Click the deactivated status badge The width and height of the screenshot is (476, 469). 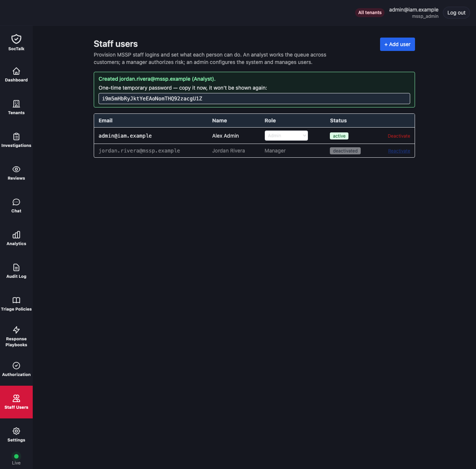pos(345,151)
